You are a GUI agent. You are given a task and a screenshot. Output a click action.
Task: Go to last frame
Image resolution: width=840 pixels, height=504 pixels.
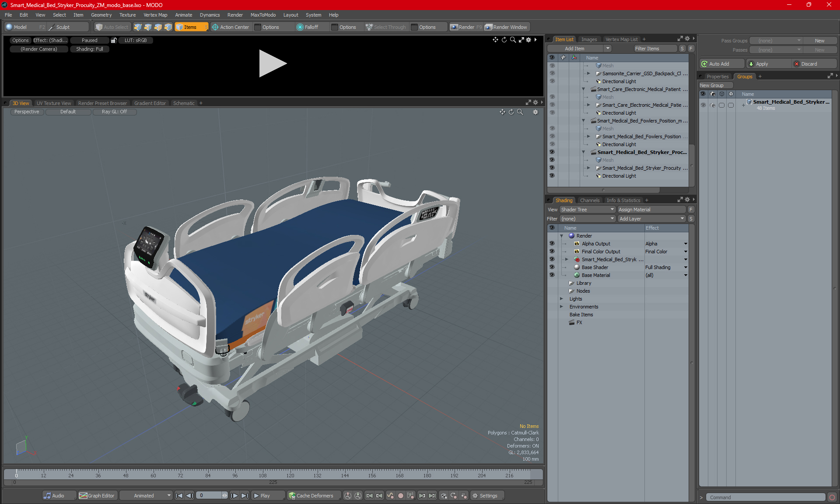click(x=245, y=496)
